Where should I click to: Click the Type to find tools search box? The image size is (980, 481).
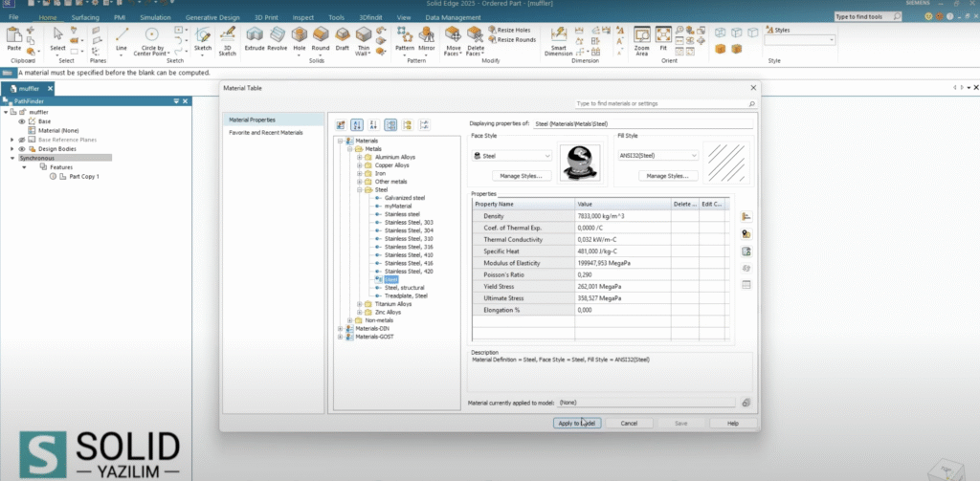(867, 17)
